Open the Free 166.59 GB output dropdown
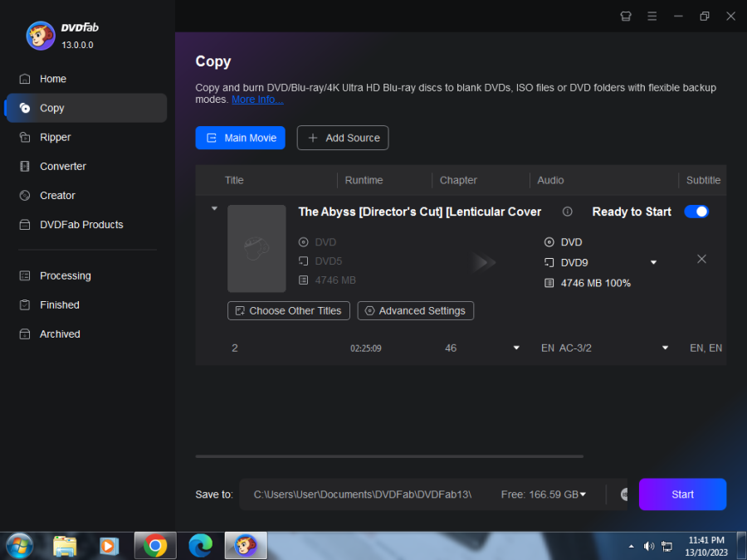Screen dimensions: 747x560 click(x=544, y=494)
